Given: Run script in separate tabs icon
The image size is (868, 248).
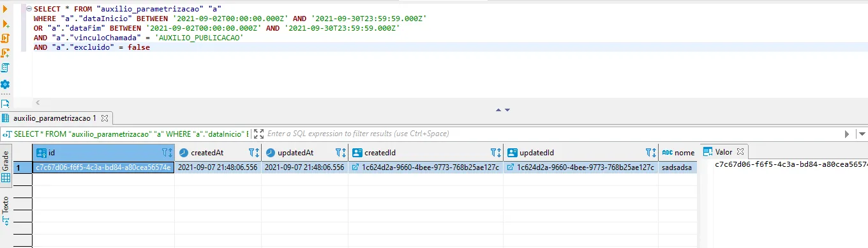Looking at the screenshot, I should (5, 53).
